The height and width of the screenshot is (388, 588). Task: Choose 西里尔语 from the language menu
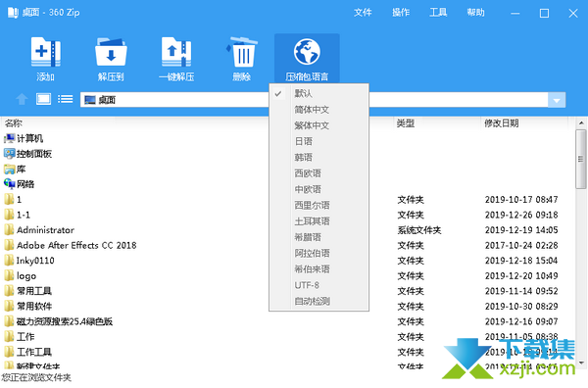(319, 205)
